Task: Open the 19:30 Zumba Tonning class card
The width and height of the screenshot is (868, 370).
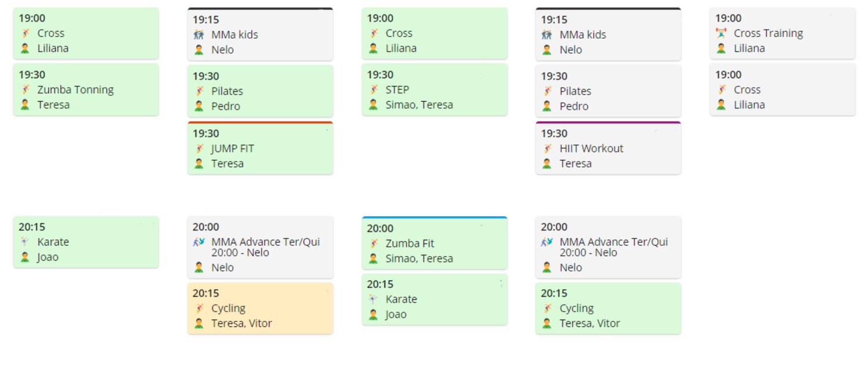Action: tap(86, 90)
